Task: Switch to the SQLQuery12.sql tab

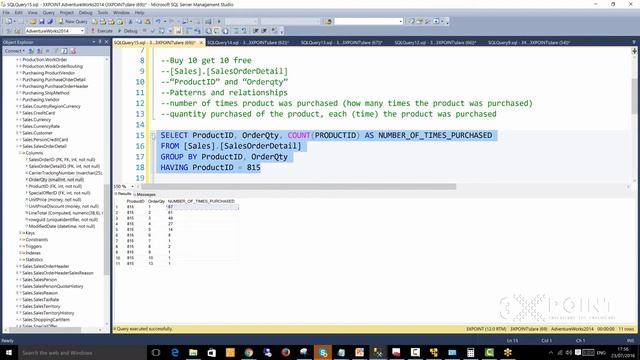Action: click(x=435, y=42)
